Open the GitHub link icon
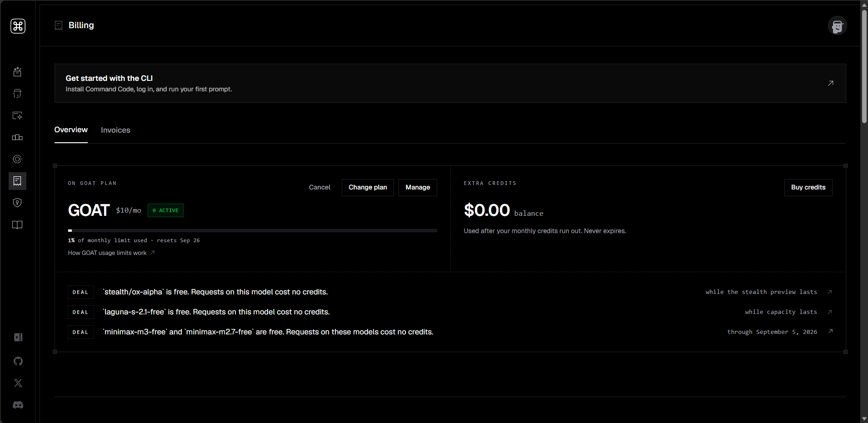The width and height of the screenshot is (868, 423). pyautogui.click(x=18, y=361)
